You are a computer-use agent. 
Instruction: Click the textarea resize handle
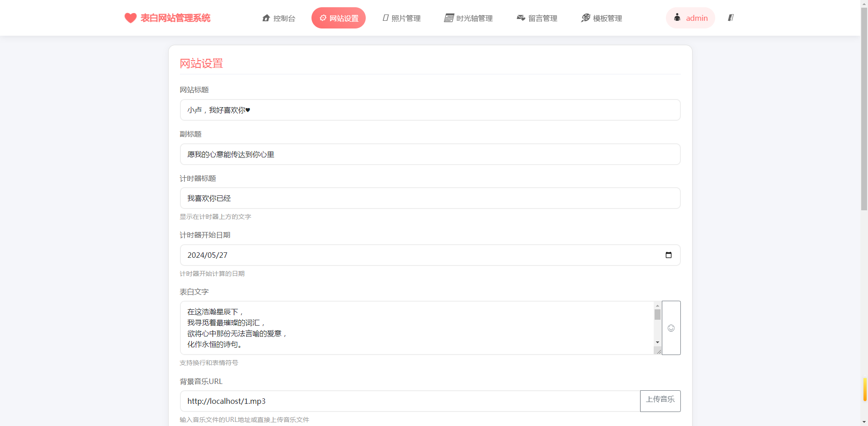tap(658, 351)
